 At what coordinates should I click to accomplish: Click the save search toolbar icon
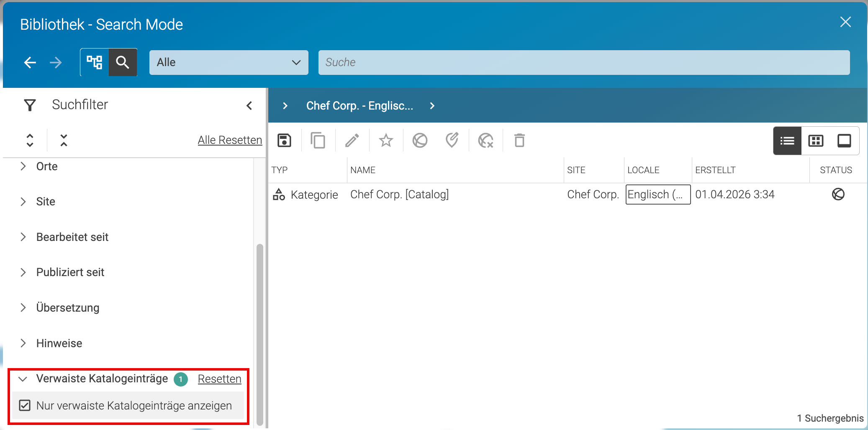point(284,141)
